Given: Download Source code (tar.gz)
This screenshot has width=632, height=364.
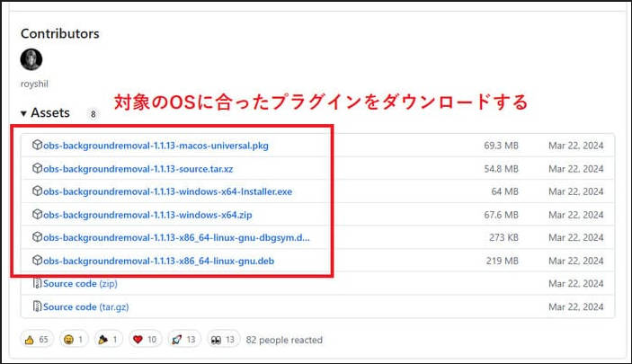Looking at the screenshot, I should point(85,306).
